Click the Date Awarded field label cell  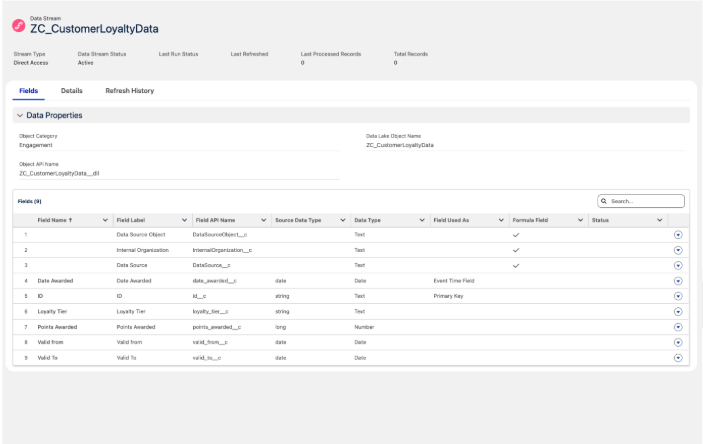click(134, 281)
